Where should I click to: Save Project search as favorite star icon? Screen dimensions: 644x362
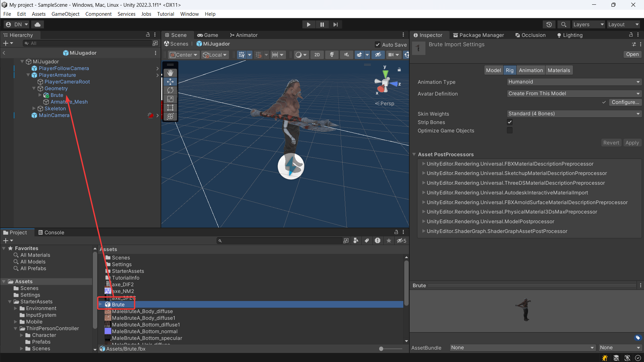pos(389,241)
